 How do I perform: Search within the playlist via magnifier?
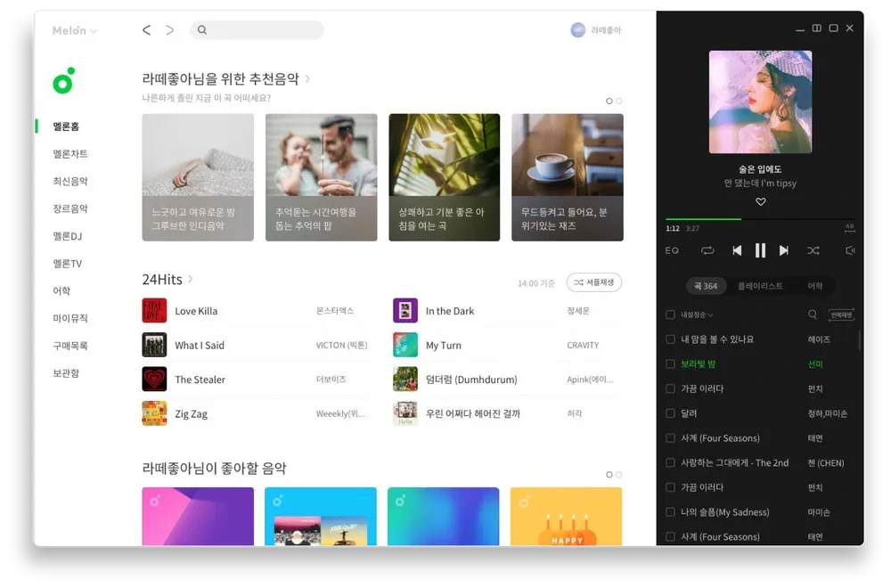[x=813, y=314]
